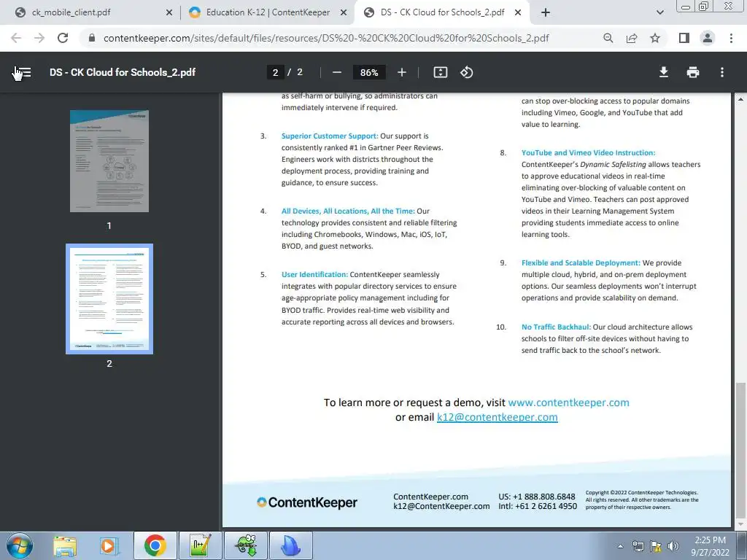Open the Chrome profile avatar
The width and height of the screenshot is (747, 560).
click(x=708, y=38)
